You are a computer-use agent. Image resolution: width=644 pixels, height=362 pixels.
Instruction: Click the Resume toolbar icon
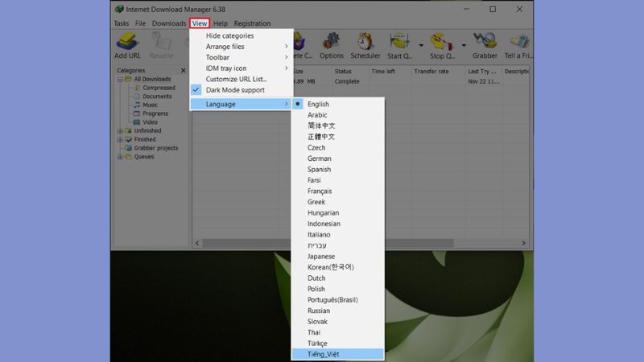click(x=162, y=42)
